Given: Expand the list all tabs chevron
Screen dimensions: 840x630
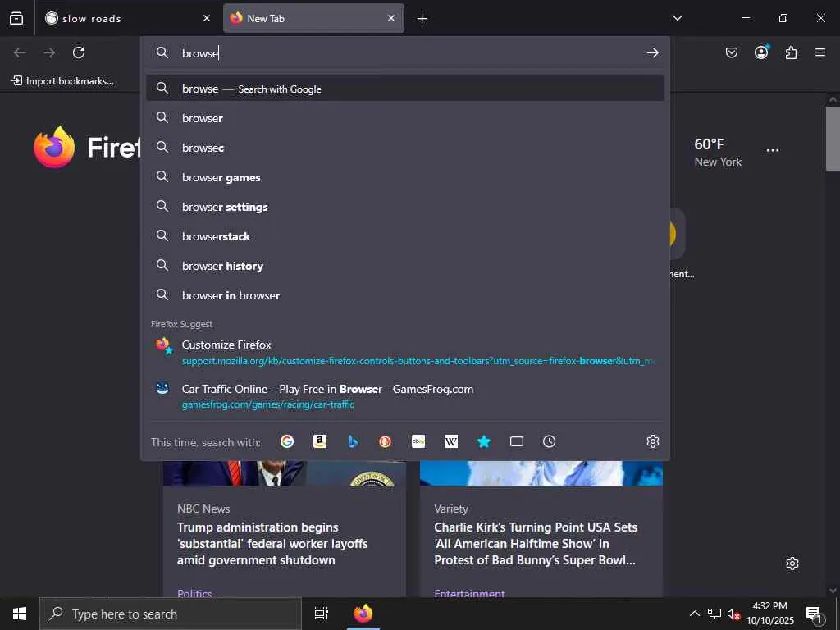Looking at the screenshot, I should point(677,18).
